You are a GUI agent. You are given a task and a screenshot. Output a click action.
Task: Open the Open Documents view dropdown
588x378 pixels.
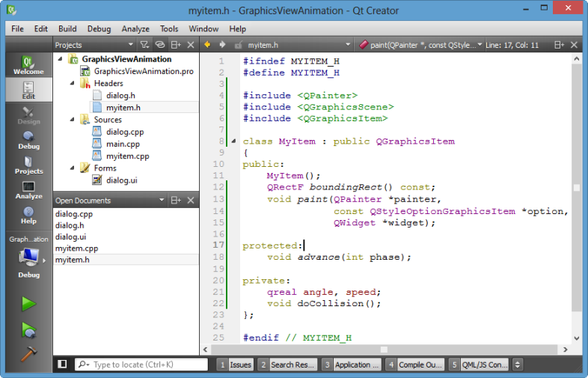[x=162, y=200]
